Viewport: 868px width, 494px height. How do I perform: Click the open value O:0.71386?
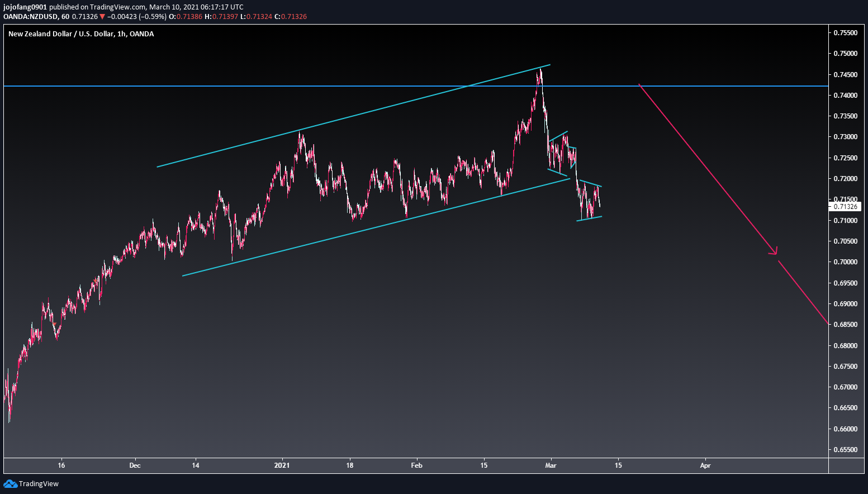click(x=186, y=17)
